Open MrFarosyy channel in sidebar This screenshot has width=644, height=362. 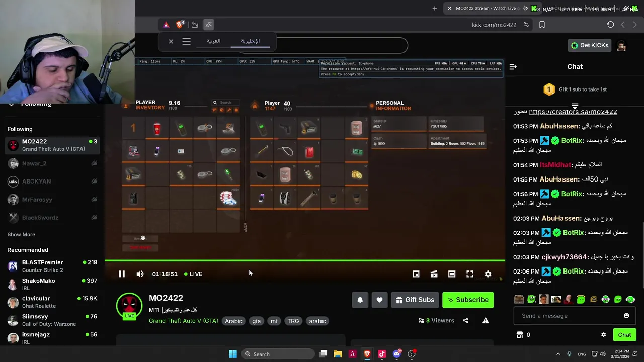[52, 200]
